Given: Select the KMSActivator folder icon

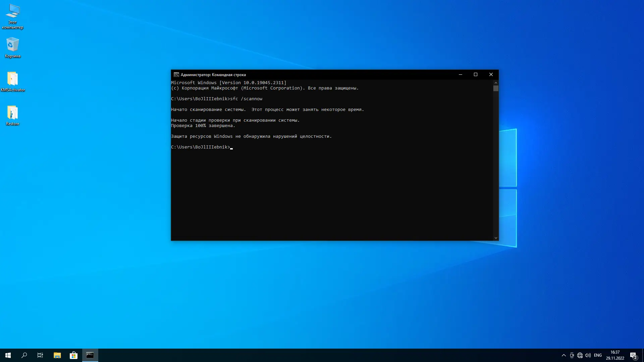Looking at the screenshot, I should click(x=12, y=79).
